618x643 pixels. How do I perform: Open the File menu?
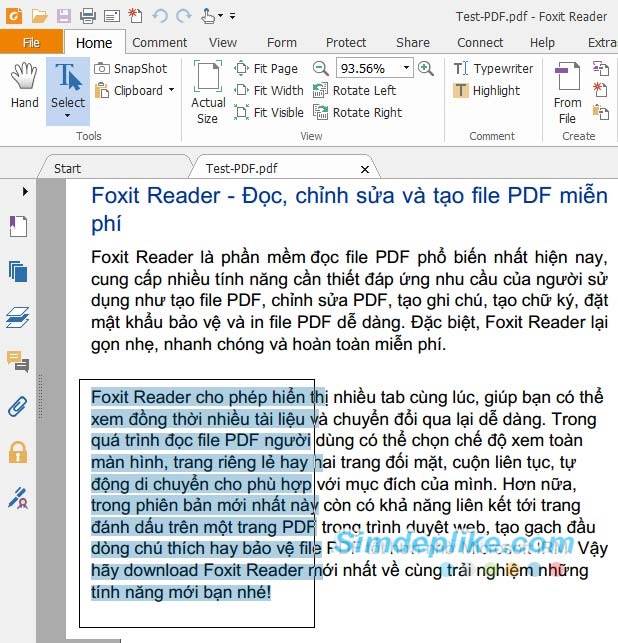[32, 42]
